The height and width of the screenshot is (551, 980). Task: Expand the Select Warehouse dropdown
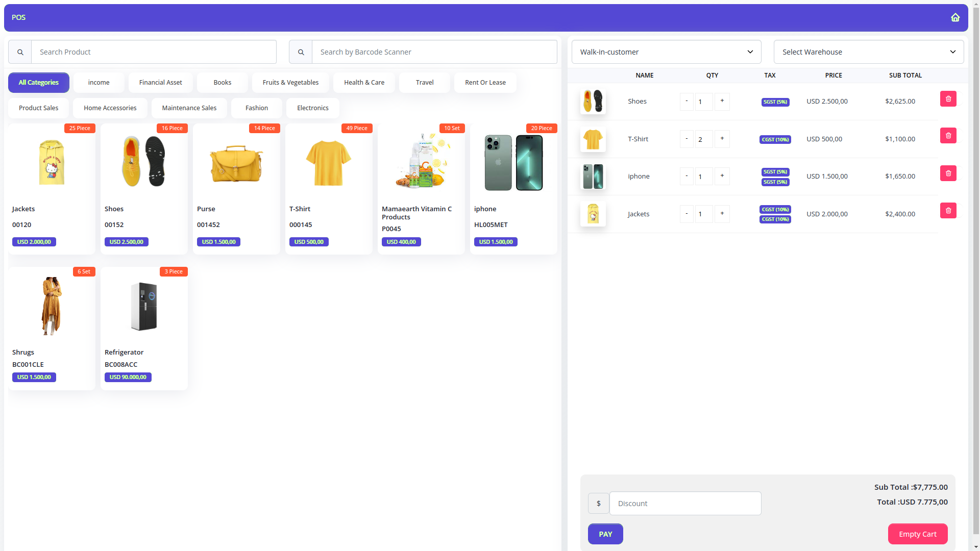[868, 52]
